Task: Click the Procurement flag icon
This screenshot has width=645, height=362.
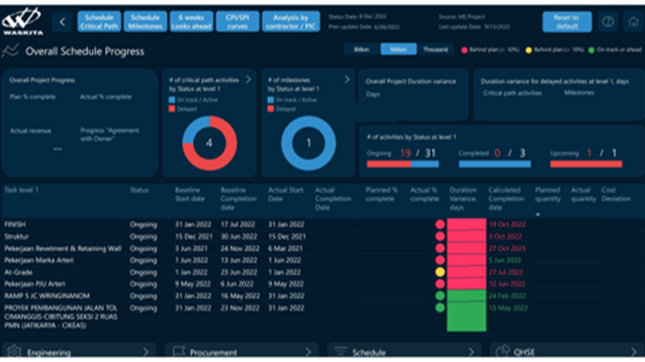Action: point(179,351)
